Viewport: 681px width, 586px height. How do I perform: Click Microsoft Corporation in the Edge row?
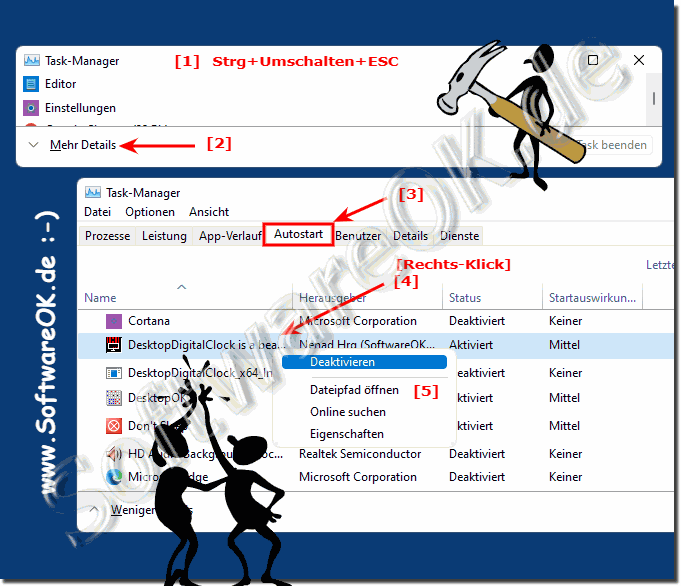358,477
